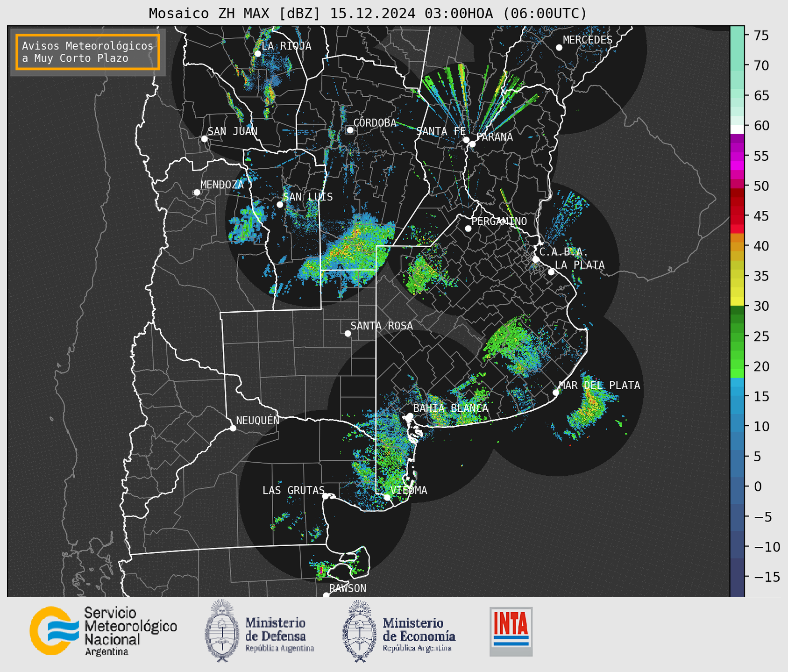
Task: Select the MENDOZA city dot
Action: [197, 193]
